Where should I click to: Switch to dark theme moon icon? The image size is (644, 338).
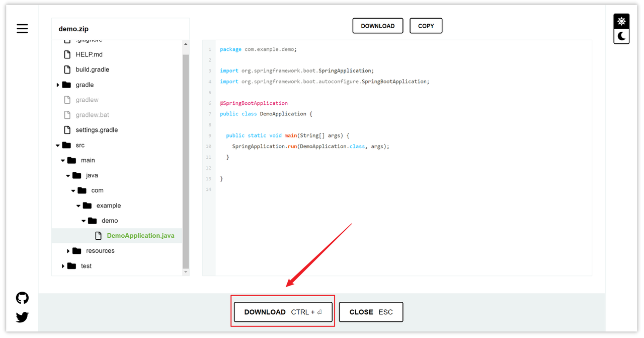621,36
